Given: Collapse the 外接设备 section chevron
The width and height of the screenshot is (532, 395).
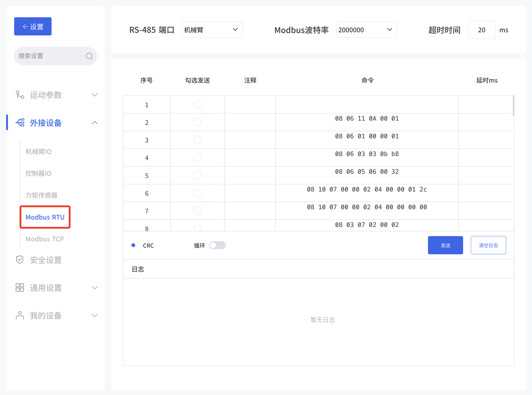Looking at the screenshot, I should tap(95, 123).
